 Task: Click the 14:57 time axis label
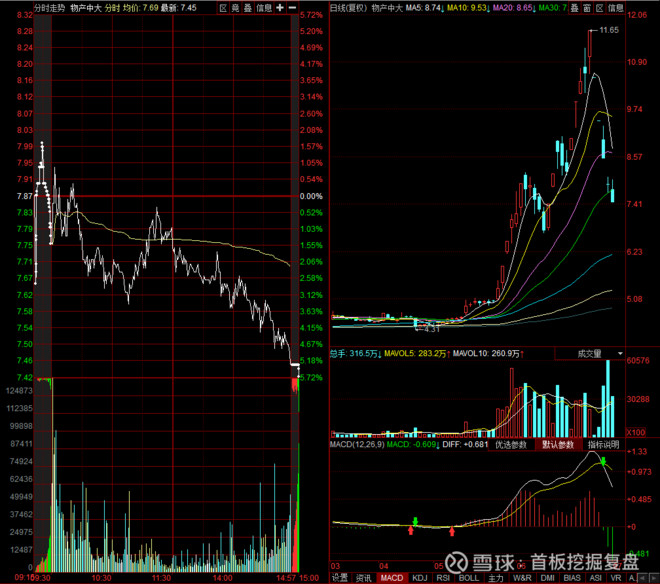pos(286,578)
